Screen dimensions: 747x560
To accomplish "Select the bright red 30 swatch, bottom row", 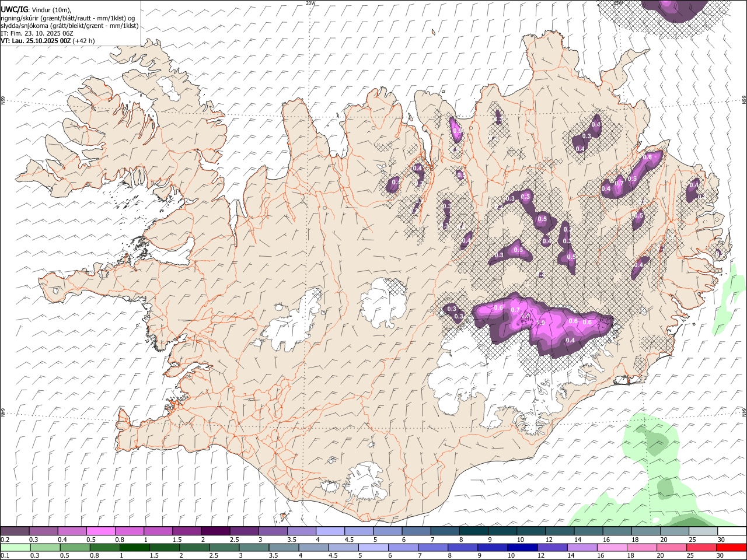I will pyautogui.click(x=731, y=548).
